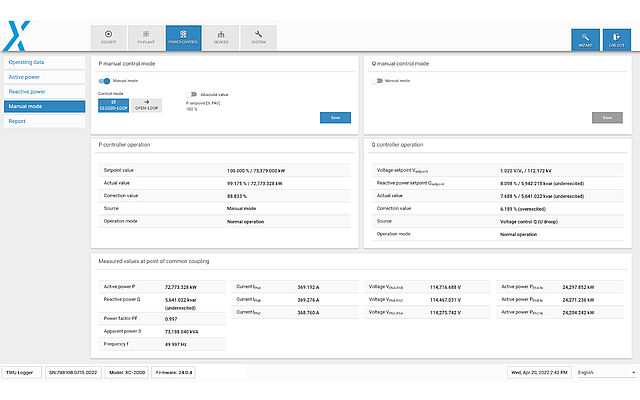Open Report in sidebar

tap(44, 121)
